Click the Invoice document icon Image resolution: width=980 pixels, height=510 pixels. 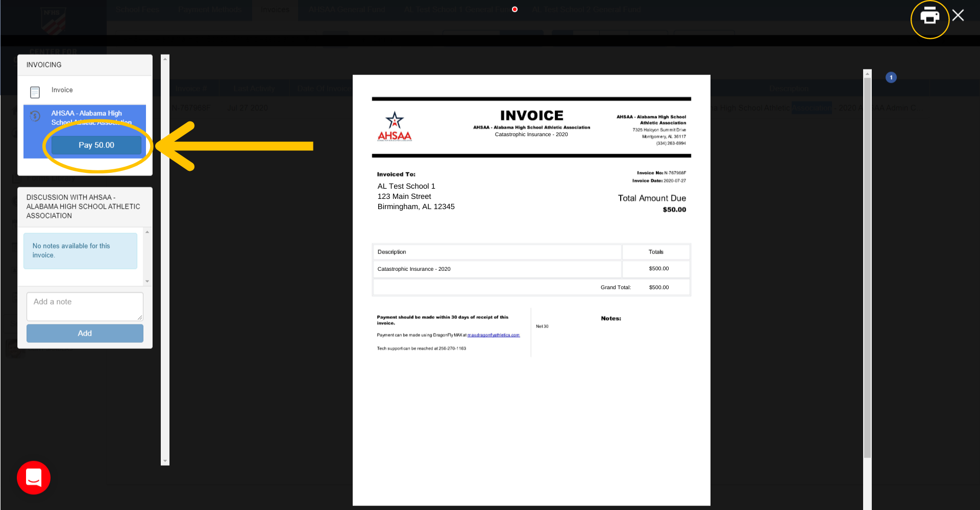[x=35, y=92]
